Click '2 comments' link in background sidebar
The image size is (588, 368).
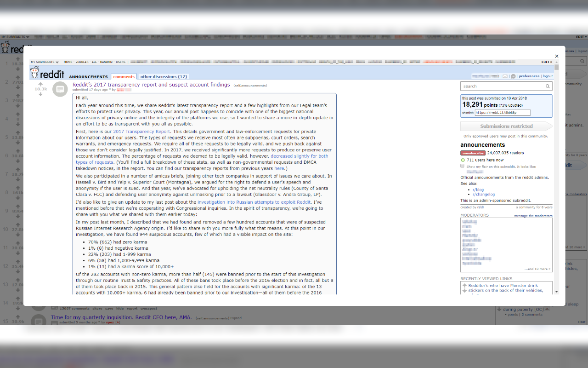pyautogui.click(x=531, y=315)
